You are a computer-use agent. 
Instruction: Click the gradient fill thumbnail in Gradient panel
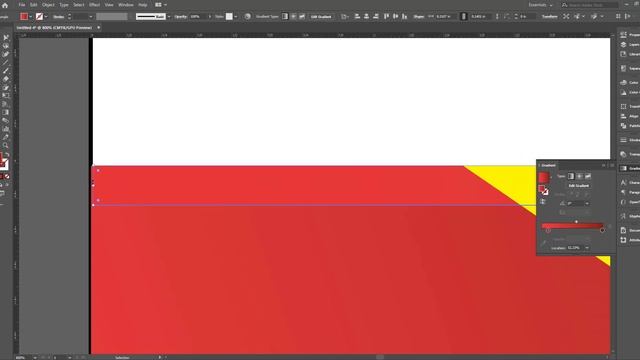point(544,177)
